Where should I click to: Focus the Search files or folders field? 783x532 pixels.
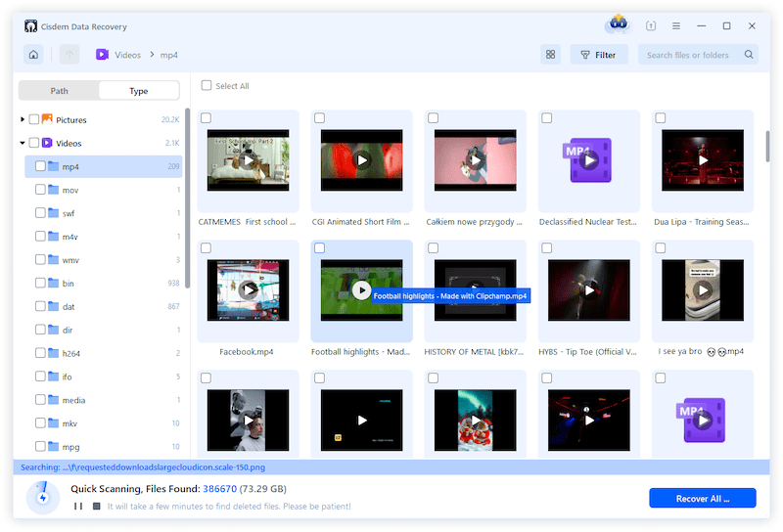coord(698,55)
